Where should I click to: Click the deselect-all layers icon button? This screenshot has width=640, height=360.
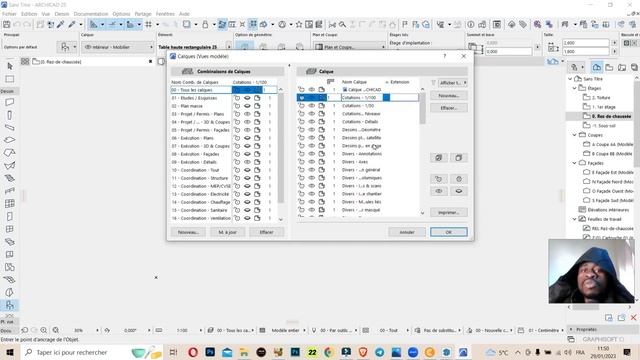coord(459,158)
